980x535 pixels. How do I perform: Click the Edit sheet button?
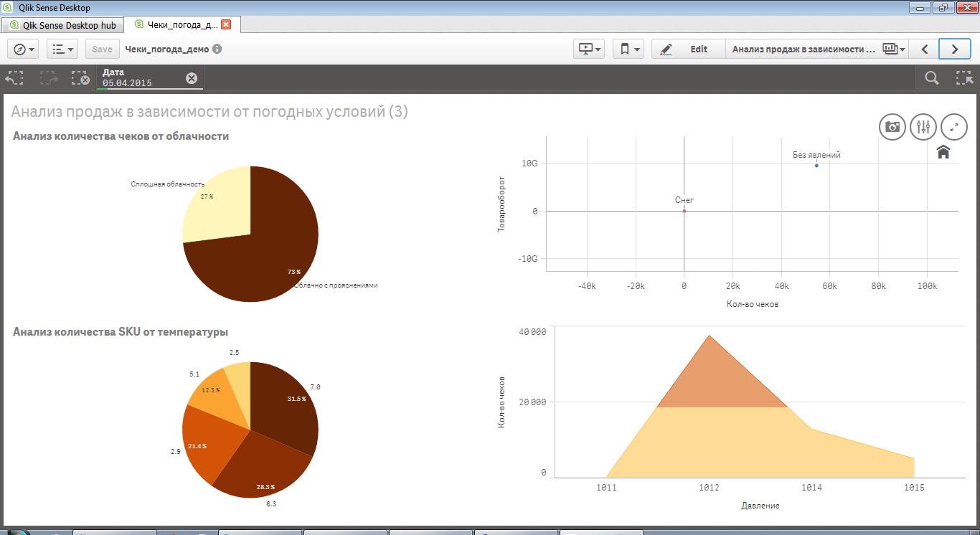[687, 49]
